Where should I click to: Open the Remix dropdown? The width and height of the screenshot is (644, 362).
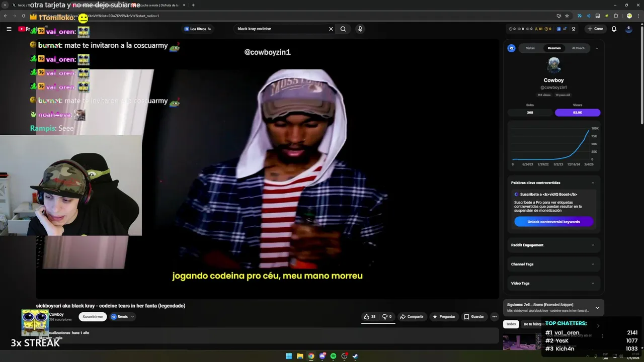(122, 317)
